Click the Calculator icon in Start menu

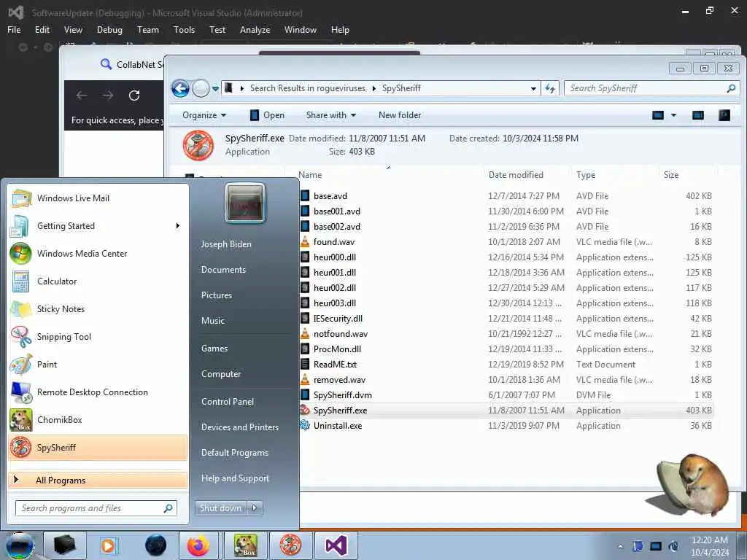(21, 281)
